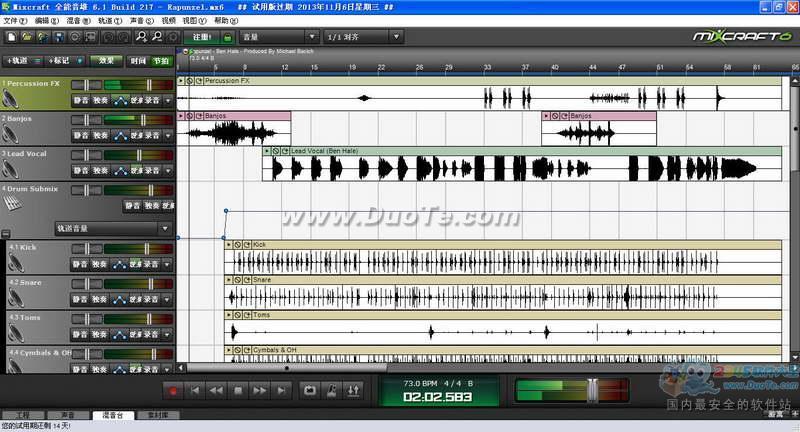Click the Percussion FX speaker instrument icon

coord(10,99)
